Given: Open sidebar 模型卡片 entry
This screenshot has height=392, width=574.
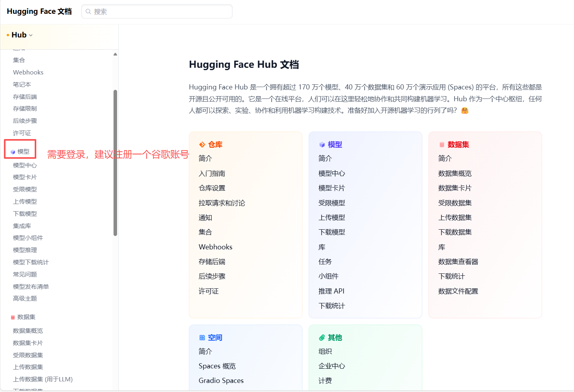Looking at the screenshot, I should (25, 177).
